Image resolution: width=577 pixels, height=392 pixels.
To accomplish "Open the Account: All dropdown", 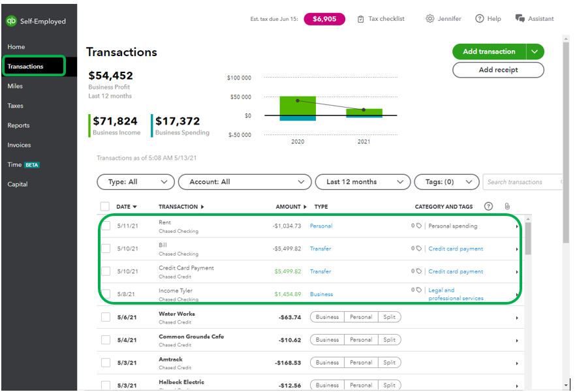I will (245, 182).
